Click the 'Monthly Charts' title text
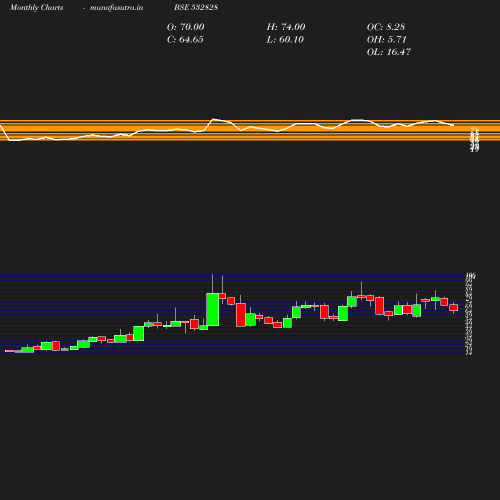The width and height of the screenshot is (500, 500). pyautogui.click(x=36, y=7)
